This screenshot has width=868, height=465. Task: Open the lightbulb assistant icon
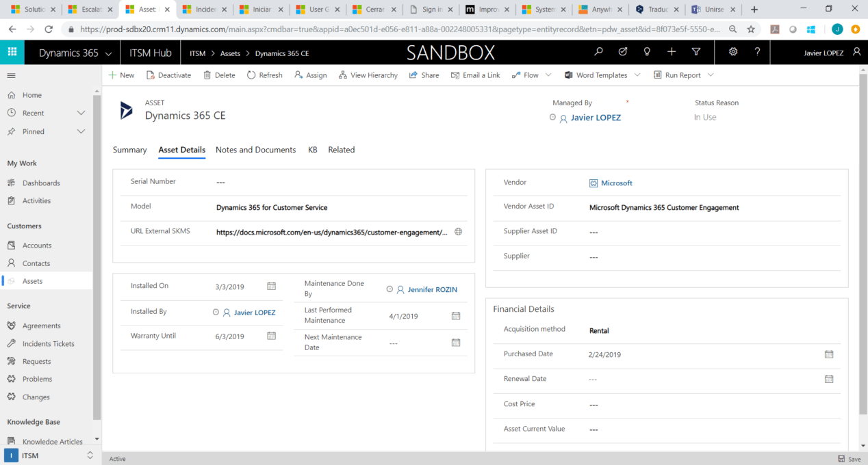coord(647,52)
